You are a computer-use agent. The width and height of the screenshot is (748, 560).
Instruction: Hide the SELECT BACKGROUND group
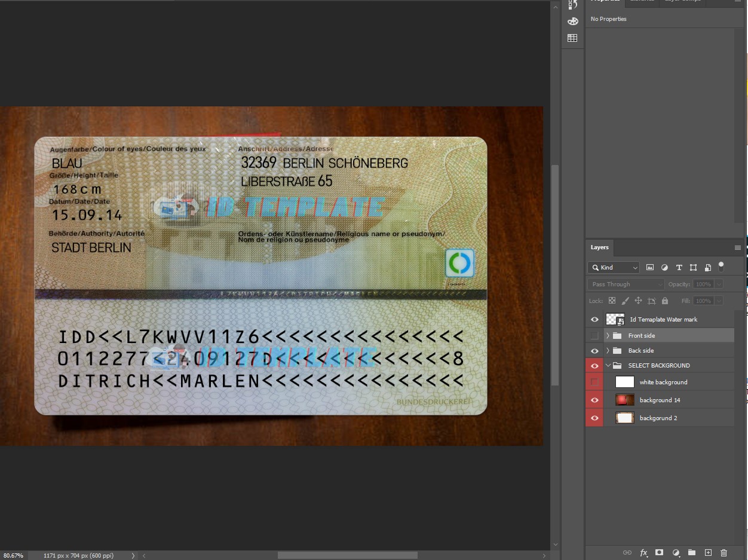(x=594, y=366)
